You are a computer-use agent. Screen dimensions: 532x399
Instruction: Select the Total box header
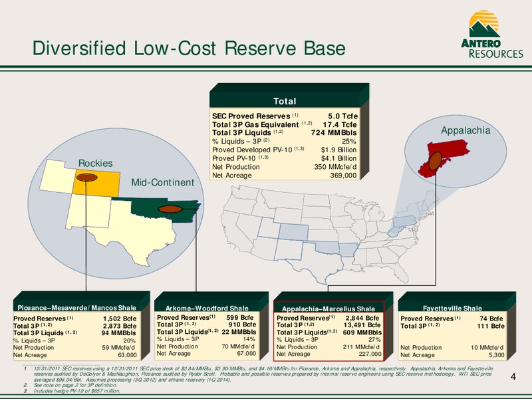click(285, 101)
